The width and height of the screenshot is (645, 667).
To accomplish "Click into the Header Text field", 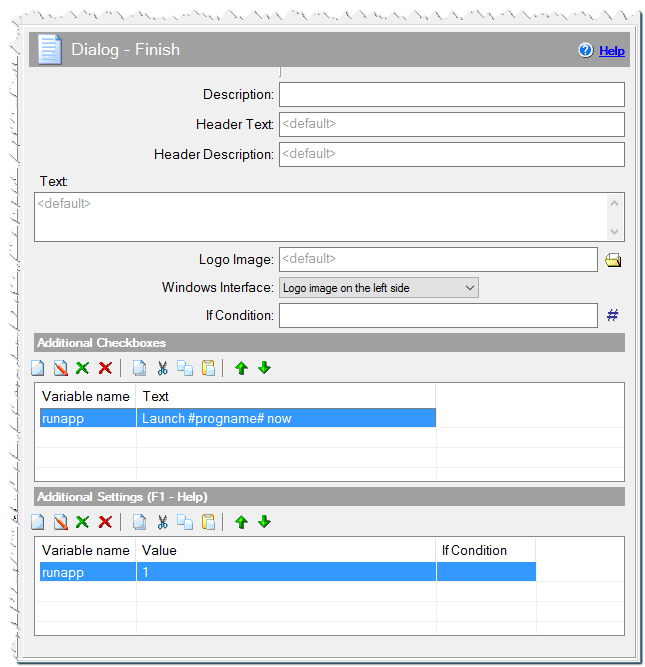I will tap(451, 124).
